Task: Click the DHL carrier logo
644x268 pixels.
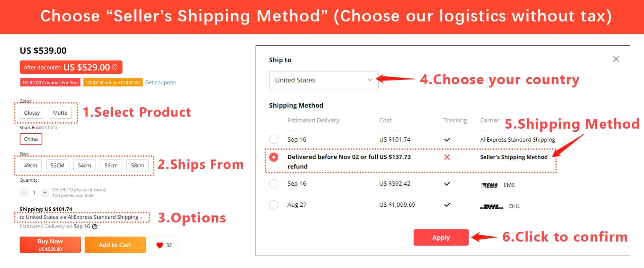Action: [x=491, y=206]
